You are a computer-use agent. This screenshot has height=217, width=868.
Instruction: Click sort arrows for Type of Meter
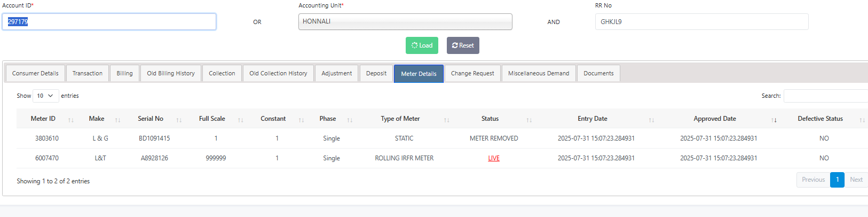click(446, 120)
